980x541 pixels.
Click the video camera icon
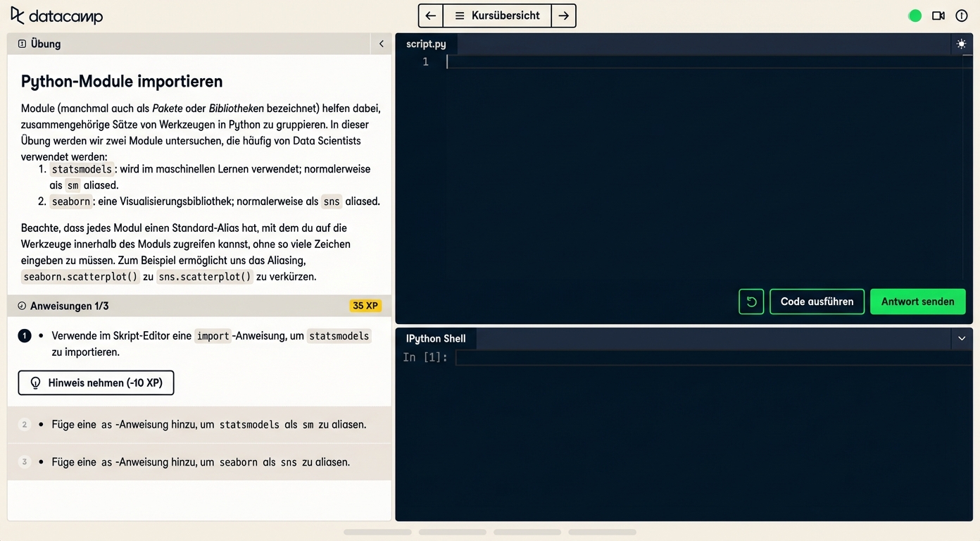point(938,15)
